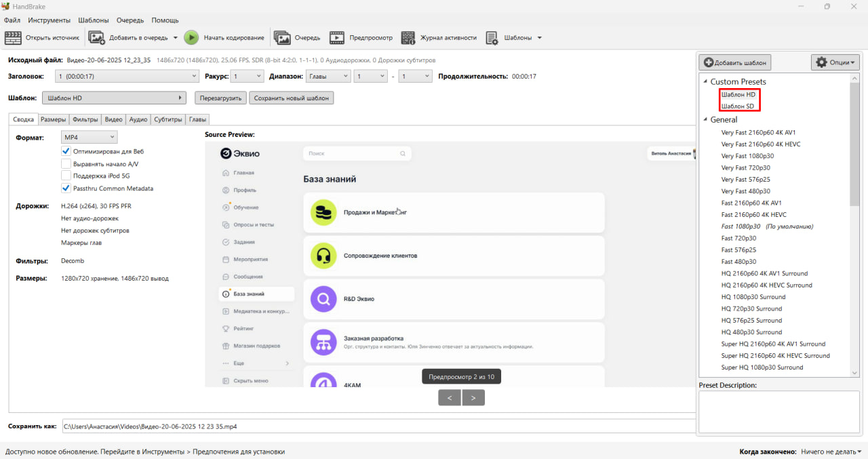Select the Very Fast 2160p60 4K AV1 preset
868x459 pixels.
tap(759, 132)
